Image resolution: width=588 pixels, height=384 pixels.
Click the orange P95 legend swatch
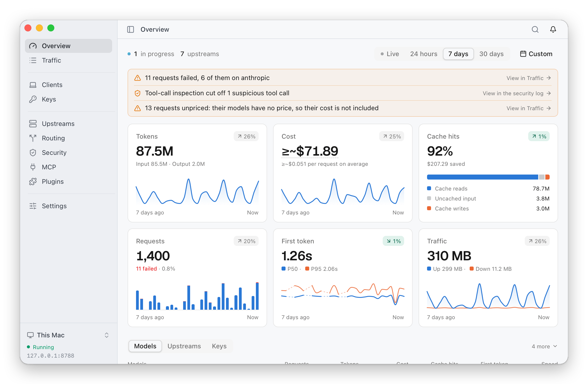coord(307,269)
